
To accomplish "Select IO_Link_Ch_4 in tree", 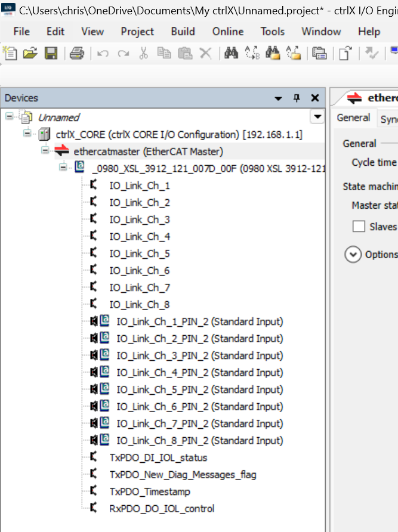I will click(140, 237).
